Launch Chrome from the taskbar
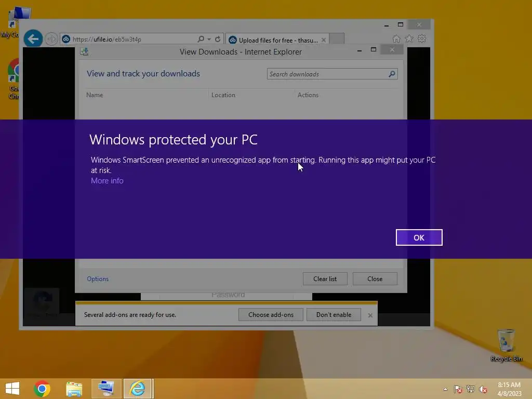This screenshot has height=399, width=532. (x=42, y=389)
